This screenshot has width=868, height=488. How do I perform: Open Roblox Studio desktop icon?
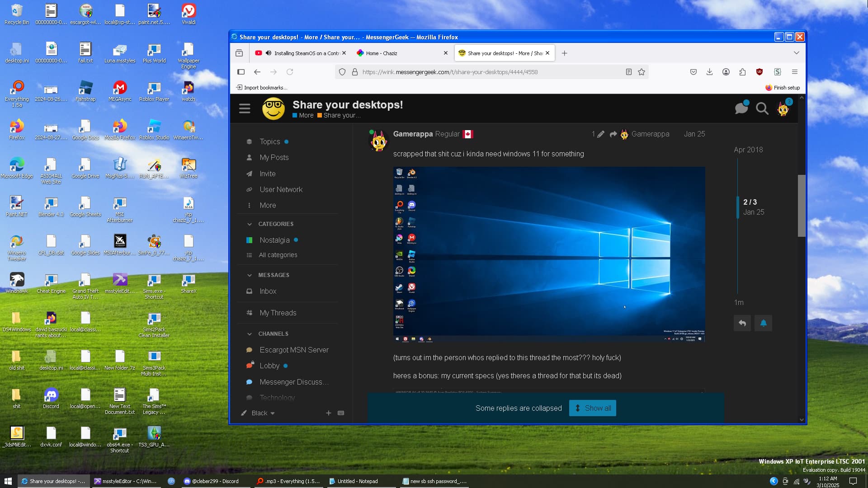pyautogui.click(x=154, y=129)
